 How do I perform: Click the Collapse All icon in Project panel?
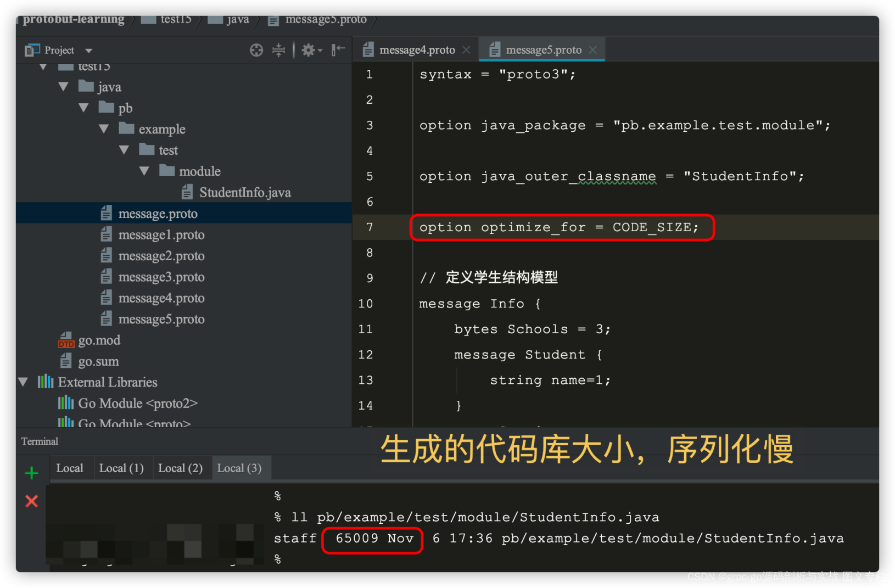pyautogui.click(x=279, y=51)
